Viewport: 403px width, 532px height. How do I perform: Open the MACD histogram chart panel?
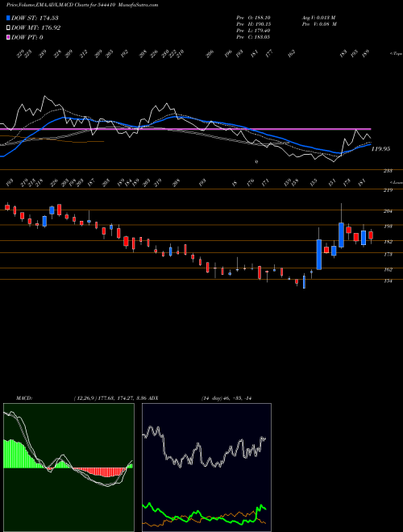click(69, 468)
